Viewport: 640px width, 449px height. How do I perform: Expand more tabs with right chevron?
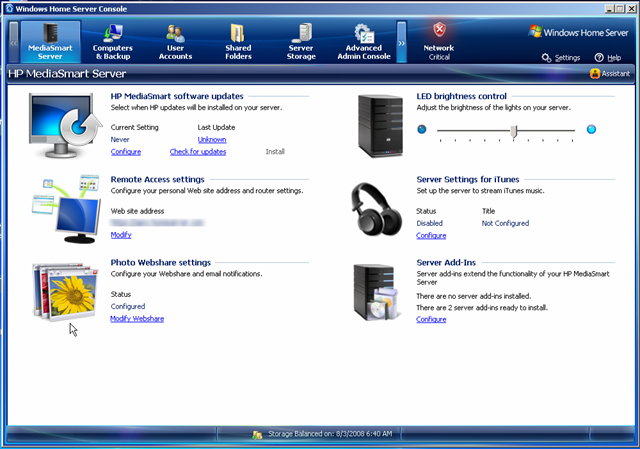pos(402,43)
